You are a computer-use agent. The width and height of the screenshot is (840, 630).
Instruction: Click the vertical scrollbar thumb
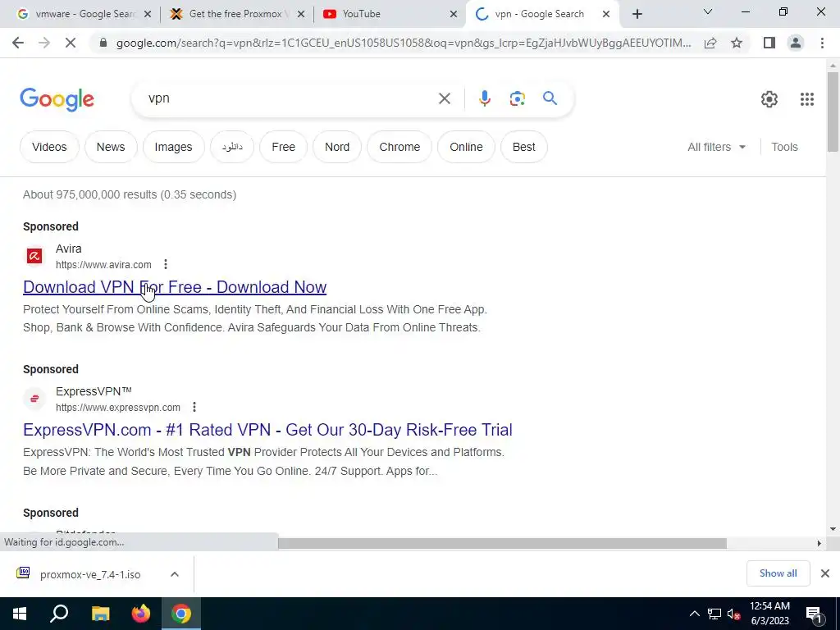point(833,112)
